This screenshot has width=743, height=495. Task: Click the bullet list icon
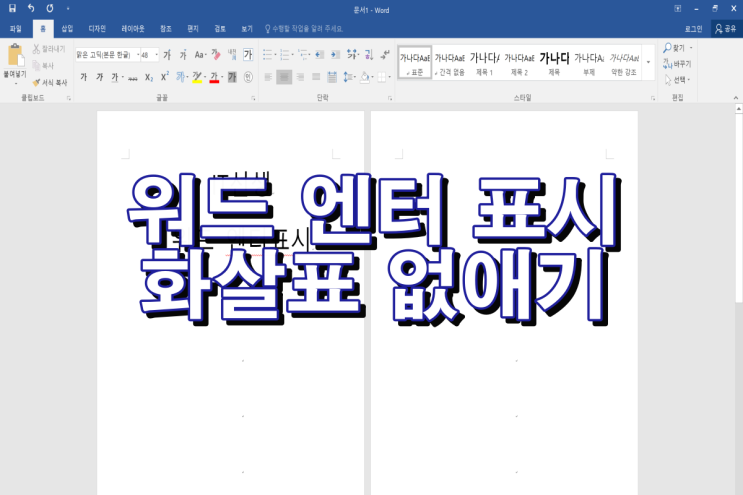click(x=267, y=55)
